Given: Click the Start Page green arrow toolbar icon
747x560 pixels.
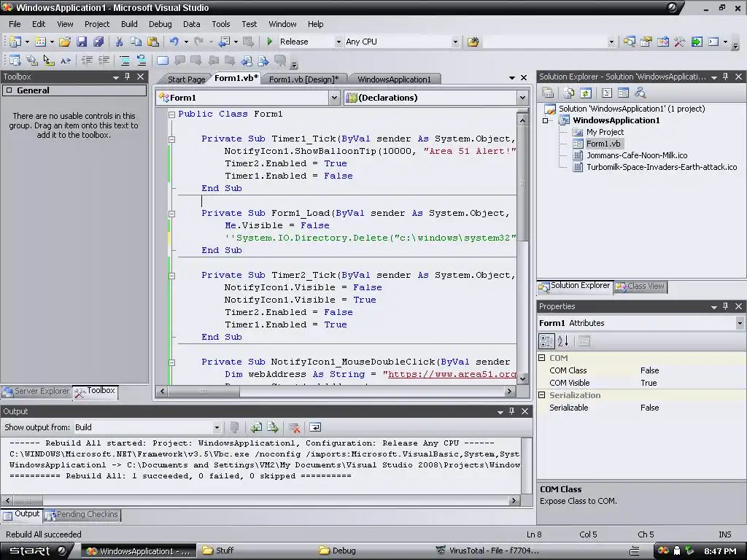Looking at the screenshot, I should [697, 42].
